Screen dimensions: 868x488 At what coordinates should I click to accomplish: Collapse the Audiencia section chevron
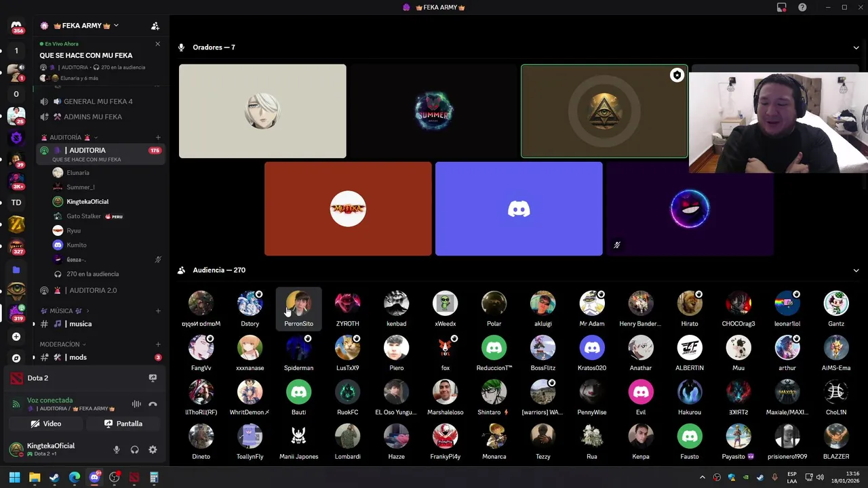(856, 270)
